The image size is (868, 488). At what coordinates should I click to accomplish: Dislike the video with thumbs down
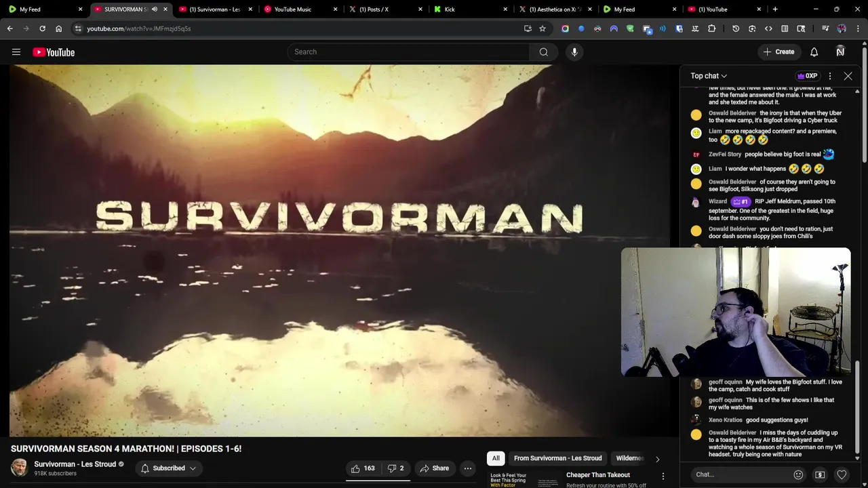[396, 468]
